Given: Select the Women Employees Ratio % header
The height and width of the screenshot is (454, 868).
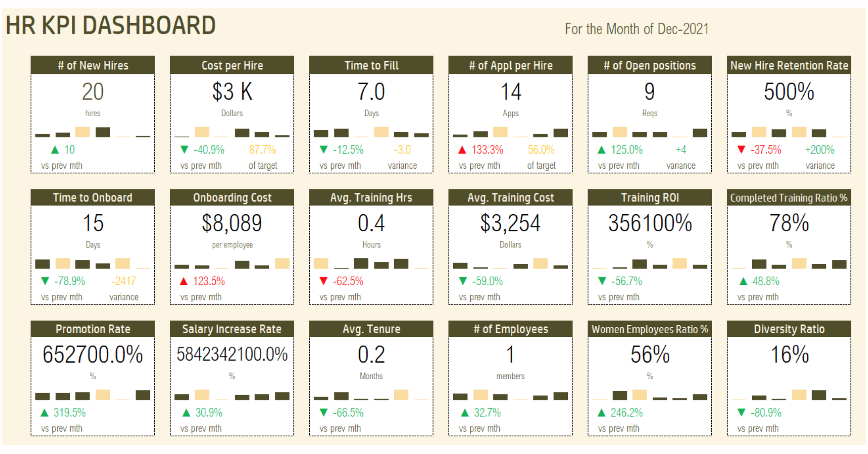Looking at the screenshot, I should pos(650,329).
